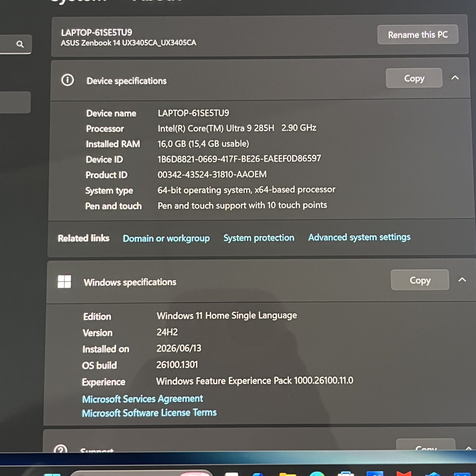Select Installed RAM value 16,0 GB
This screenshot has width=476, height=476.
pos(203,144)
